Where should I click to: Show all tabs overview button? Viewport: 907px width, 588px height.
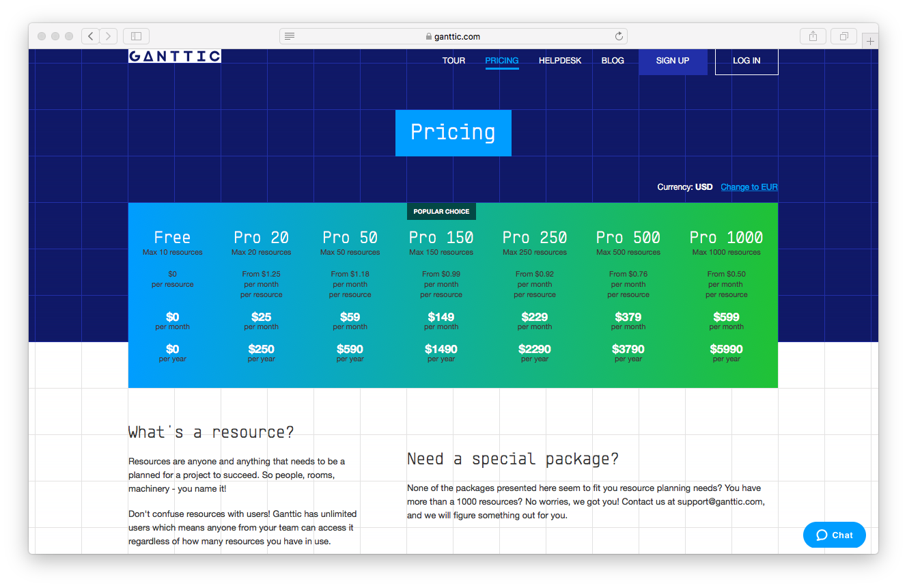(x=844, y=36)
